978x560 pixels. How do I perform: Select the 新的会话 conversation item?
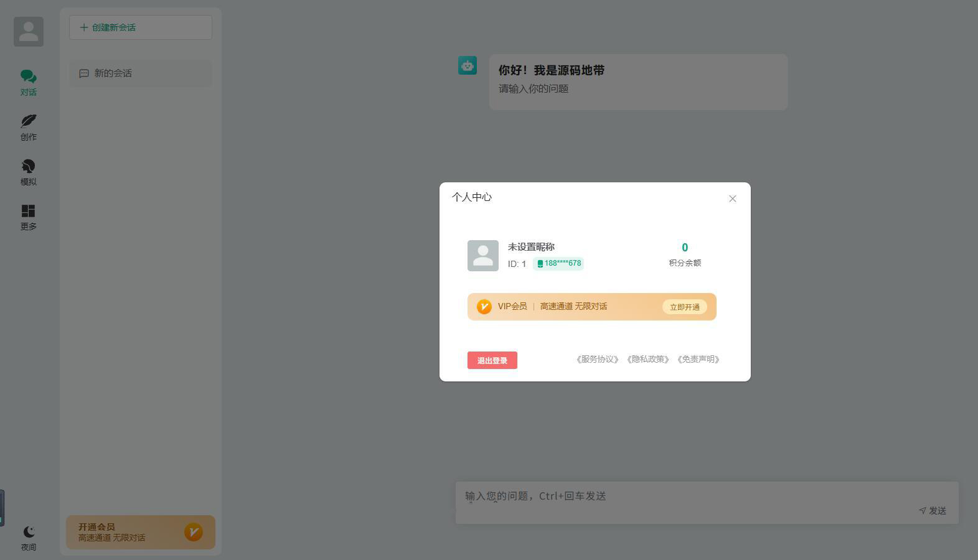[141, 73]
